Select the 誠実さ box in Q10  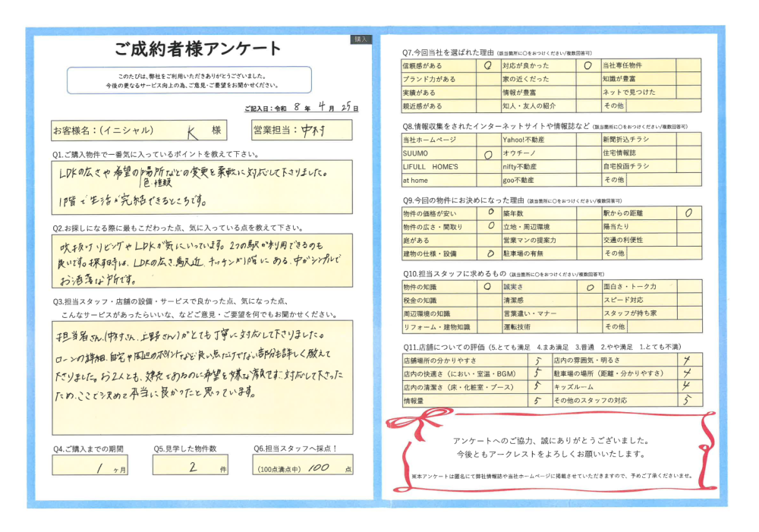click(x=589, y=287)
